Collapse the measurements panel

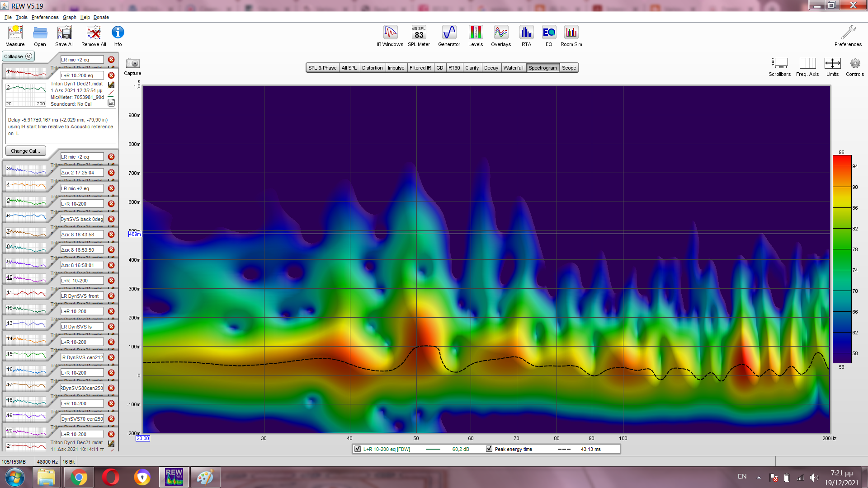[x=18, y=56]
